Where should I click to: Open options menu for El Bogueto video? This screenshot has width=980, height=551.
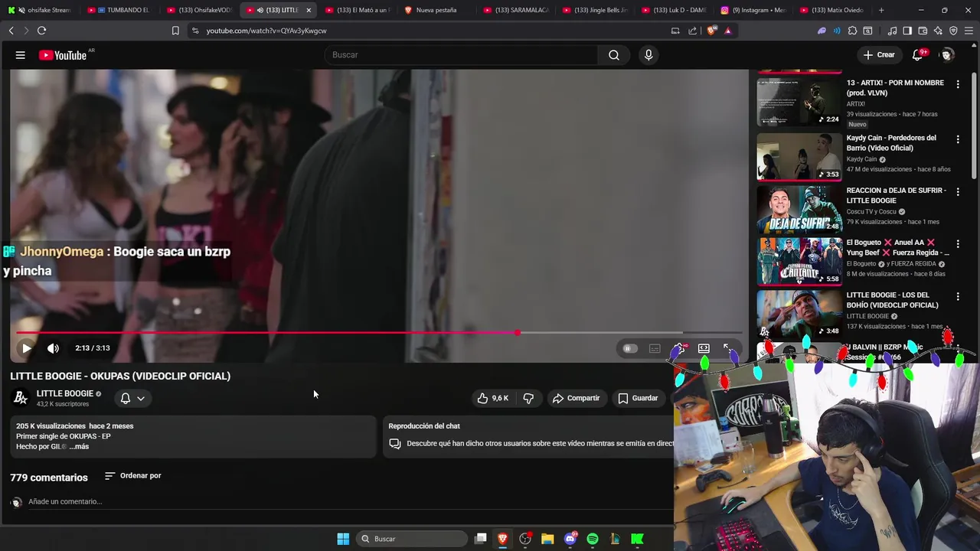click(957, 243)
